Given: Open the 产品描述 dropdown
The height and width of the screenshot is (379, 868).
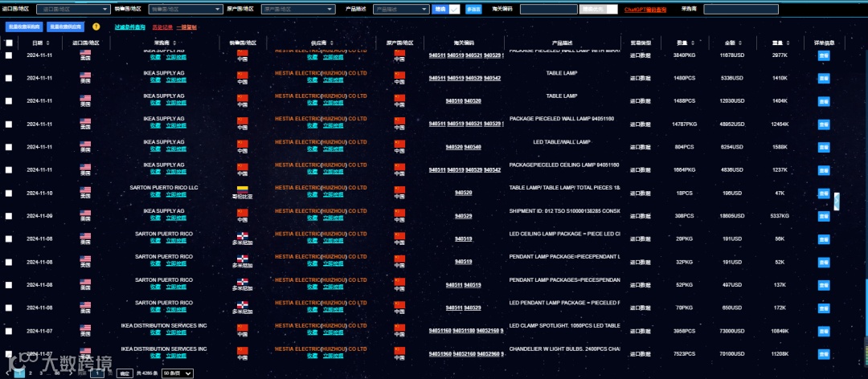Looking at the screenshot, I should (401, 10).
